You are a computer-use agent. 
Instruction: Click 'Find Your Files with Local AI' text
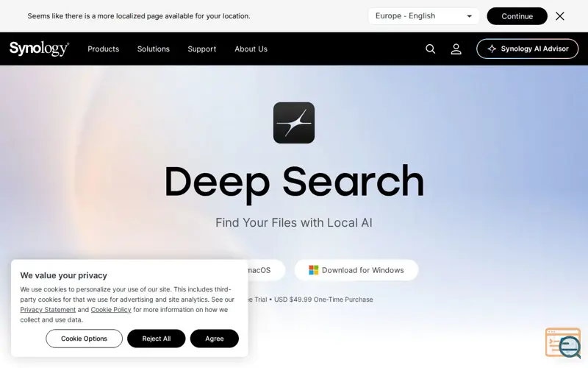294,223
